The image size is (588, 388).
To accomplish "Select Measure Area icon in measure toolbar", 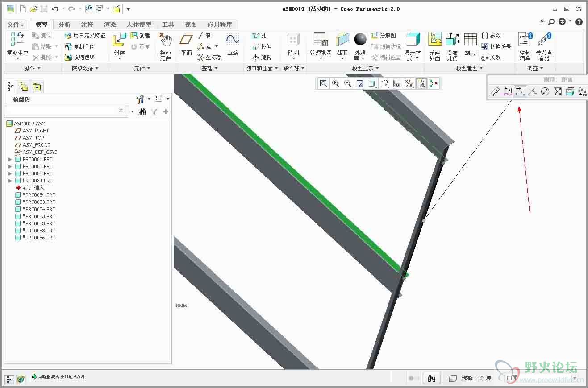I will pos(557,91).
